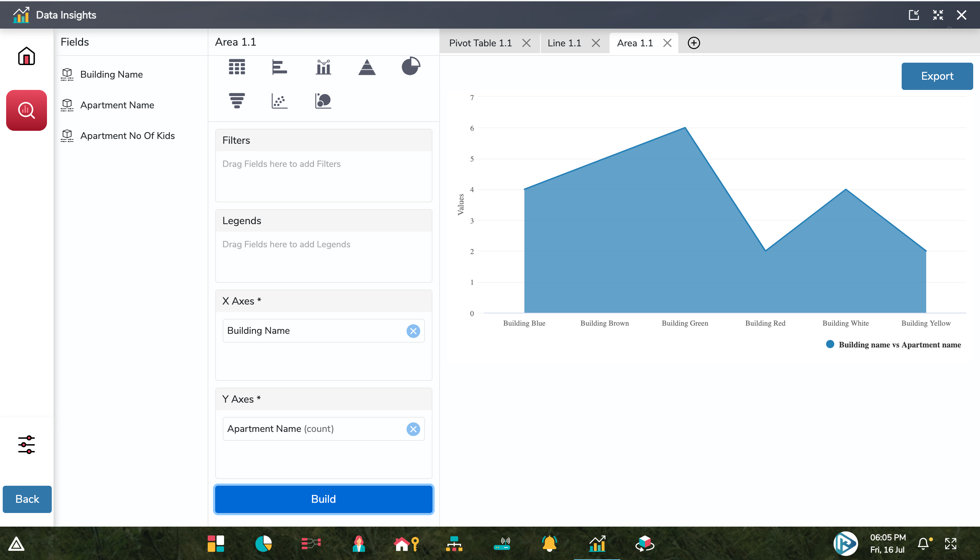Select the pie chart type icon
The image size is (980, 560).
[411, 66]
